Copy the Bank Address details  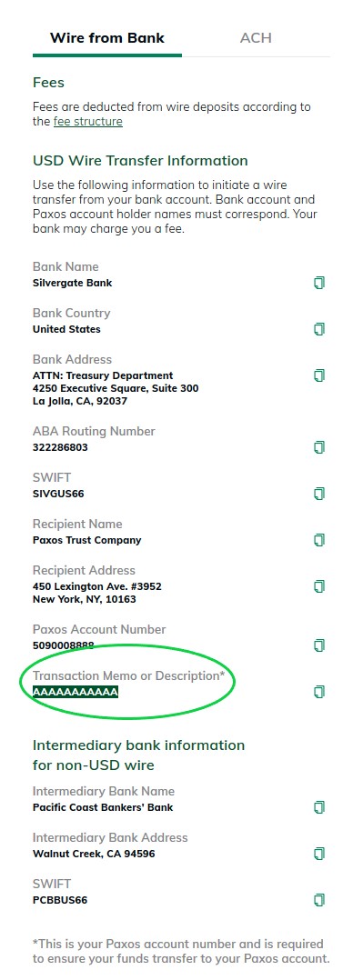point(319,375)
